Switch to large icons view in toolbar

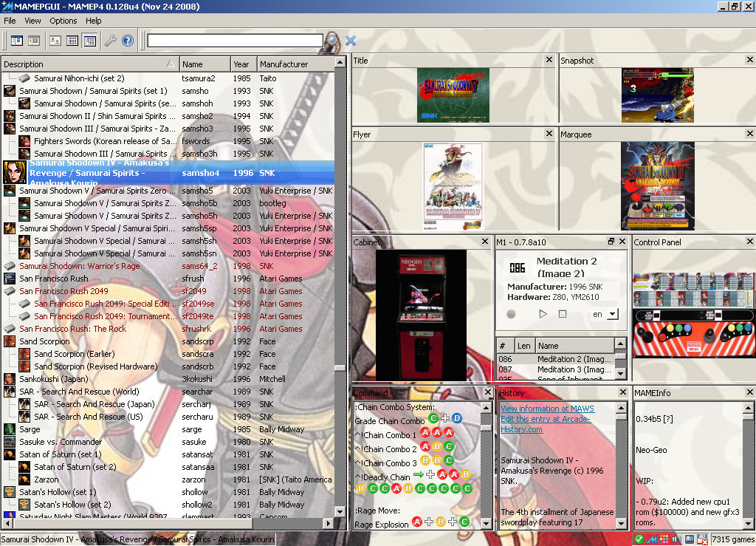55,41
